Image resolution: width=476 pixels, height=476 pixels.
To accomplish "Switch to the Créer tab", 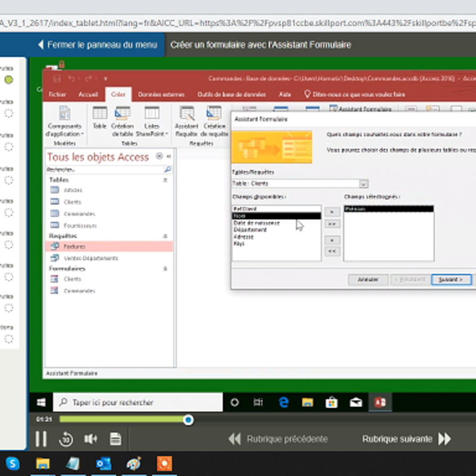I will click(x=118, y=95).
